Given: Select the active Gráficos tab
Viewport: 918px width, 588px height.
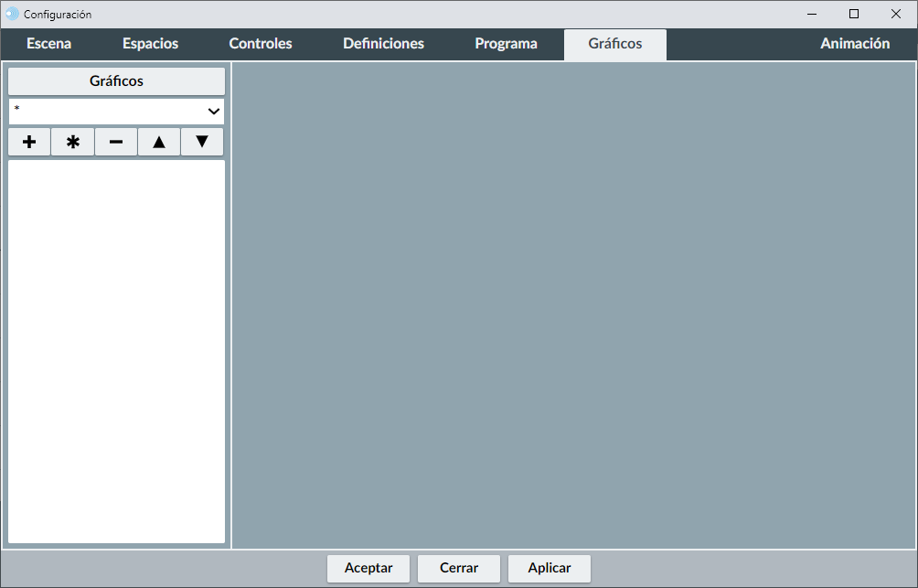Looking at the screenshot, I should (x=614, y=44).
